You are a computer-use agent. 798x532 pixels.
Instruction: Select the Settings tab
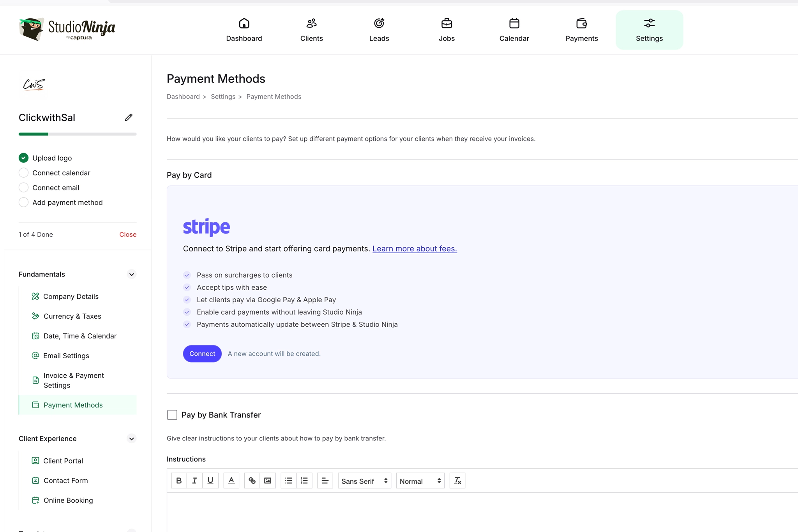coord(649,30)
